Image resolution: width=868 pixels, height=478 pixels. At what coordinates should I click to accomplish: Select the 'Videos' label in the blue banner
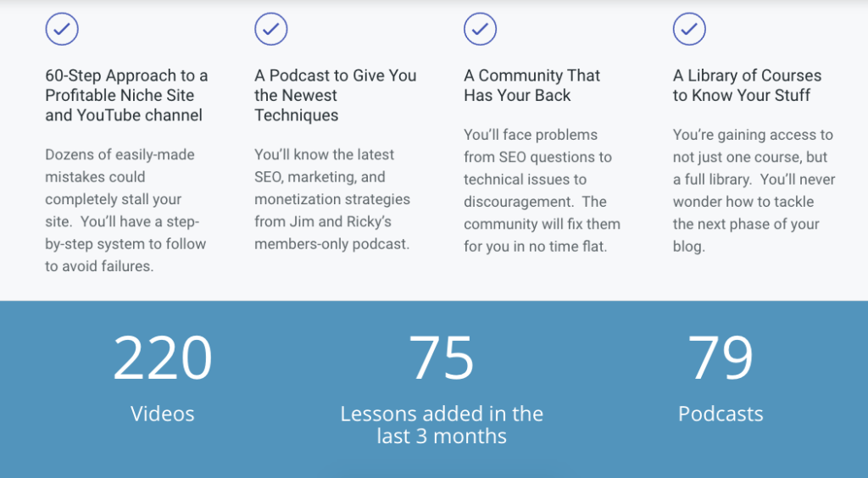point(162,414)
